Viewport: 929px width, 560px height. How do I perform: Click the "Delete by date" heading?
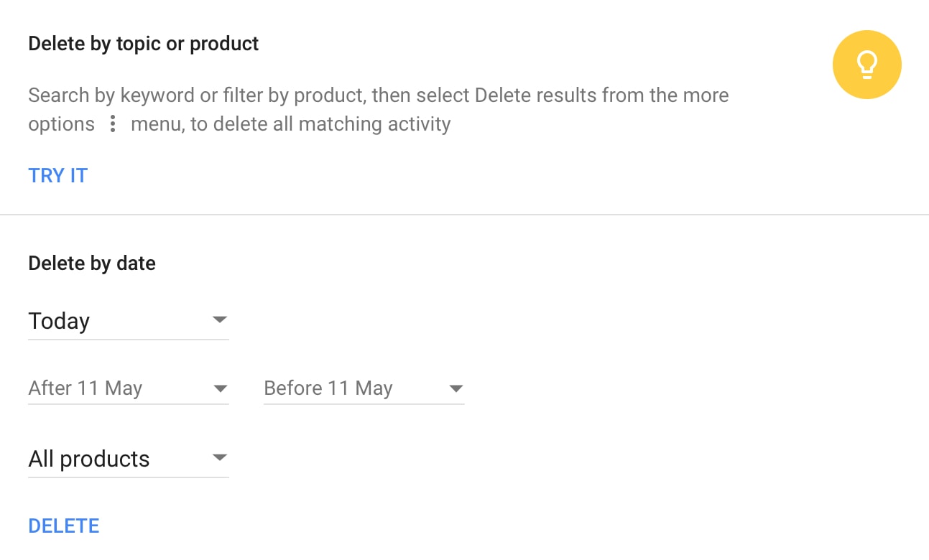(92, 263)
